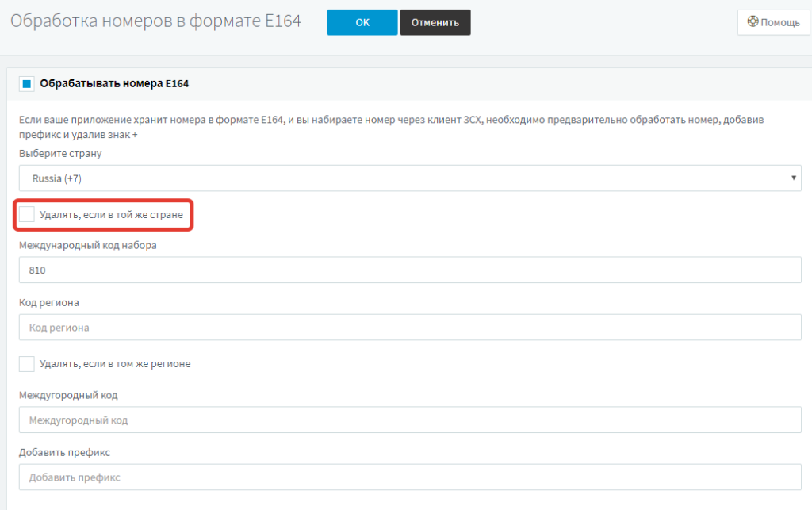Click the Международный код набора label
Screen dimensions: 812x510
(87, 245)
